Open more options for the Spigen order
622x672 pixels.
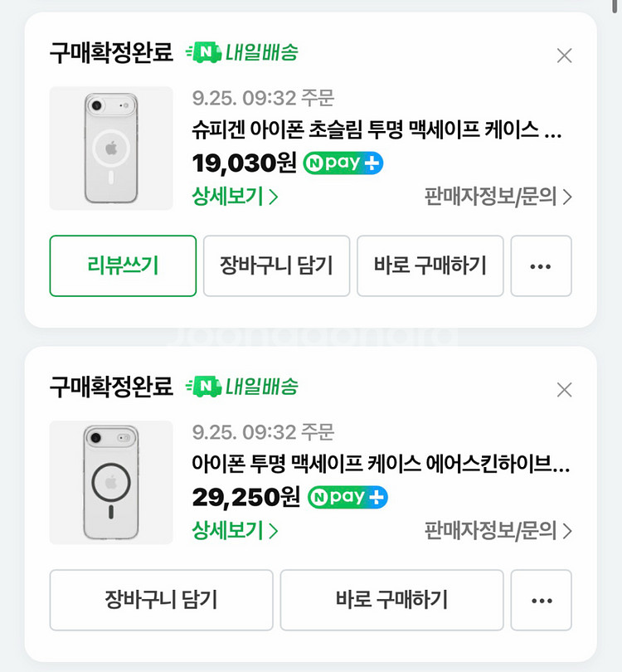(x=541, y=266)
